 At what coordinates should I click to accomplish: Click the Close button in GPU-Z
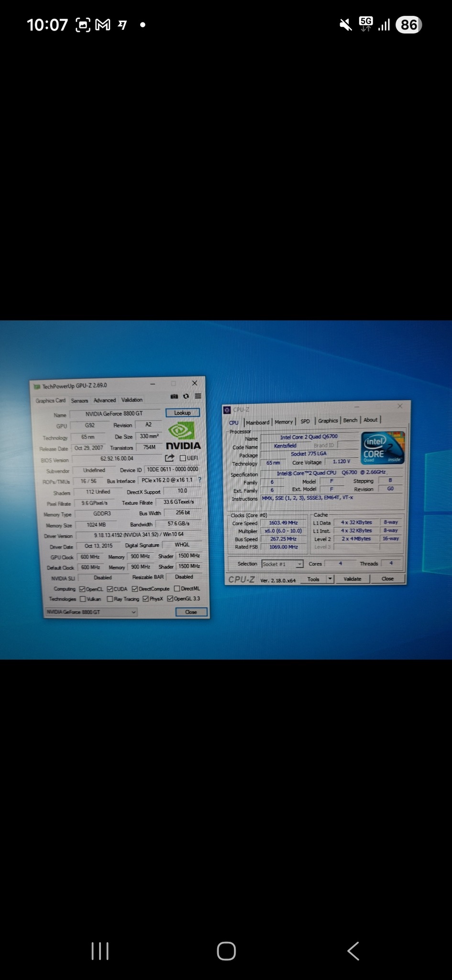tap(191, 612)
